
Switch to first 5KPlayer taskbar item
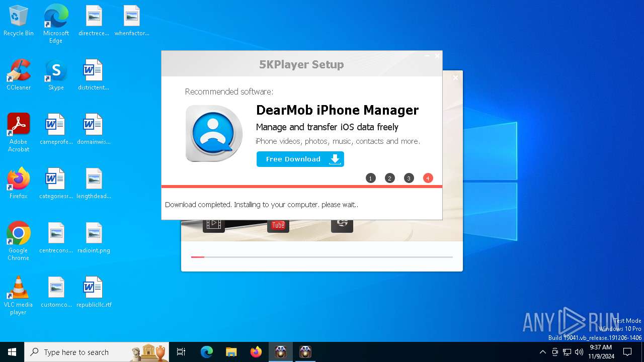click(x=281, y=352)
